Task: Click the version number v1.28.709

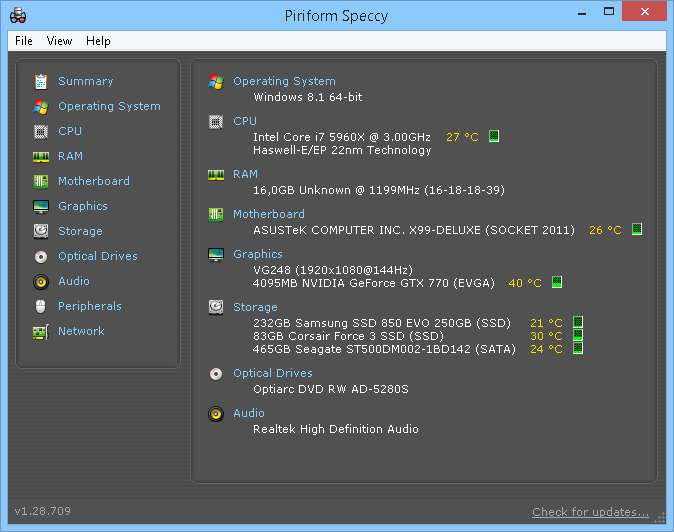Action: point(43,511)
